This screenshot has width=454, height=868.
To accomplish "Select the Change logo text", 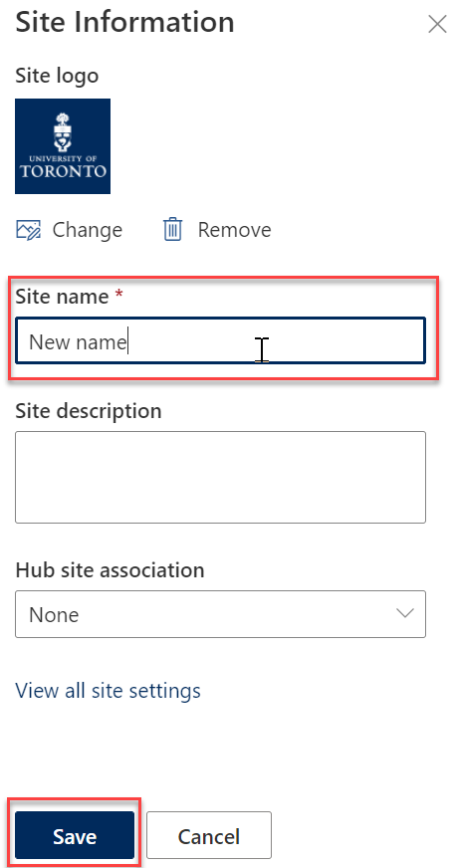I will pos(88,230).
